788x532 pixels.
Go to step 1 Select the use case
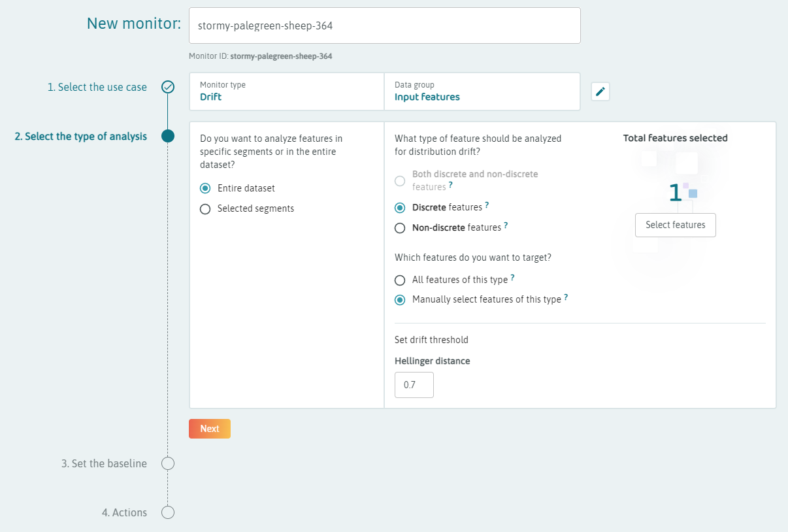pos(97,87)
